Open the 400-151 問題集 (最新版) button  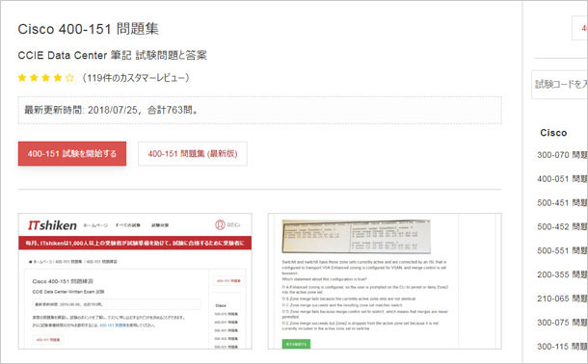[x=193, y=153]
